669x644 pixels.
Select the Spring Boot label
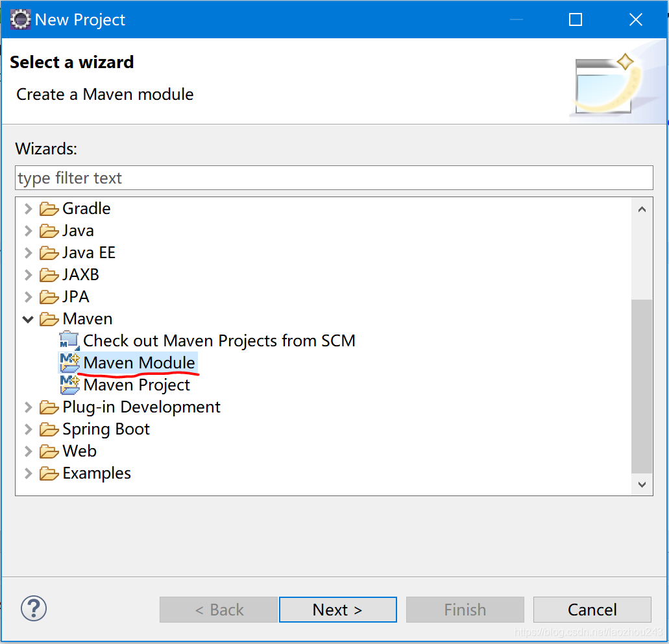pyautogui.click(x=106, y=429)
